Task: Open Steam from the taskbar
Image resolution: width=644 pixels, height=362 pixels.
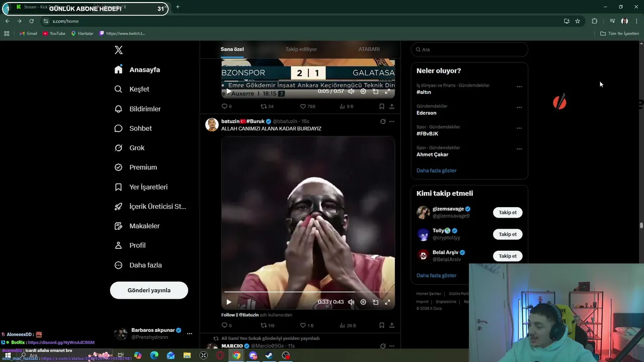Action: point(269,355)
